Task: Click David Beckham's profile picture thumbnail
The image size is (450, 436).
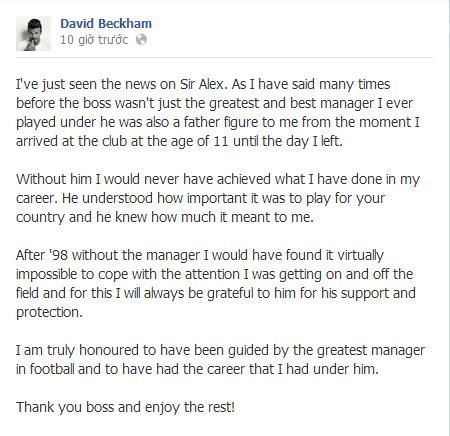Action: [x=33, y=33]
